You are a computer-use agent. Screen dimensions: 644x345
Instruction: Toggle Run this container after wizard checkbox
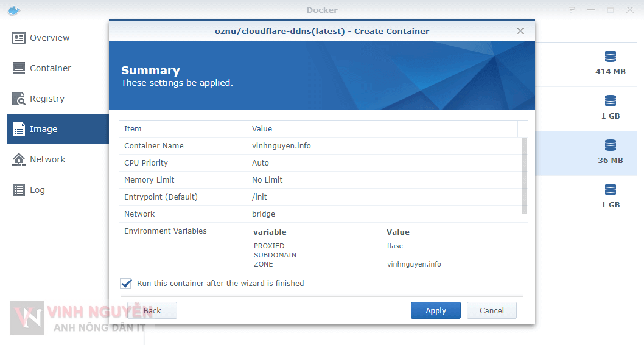pos(125,284)
